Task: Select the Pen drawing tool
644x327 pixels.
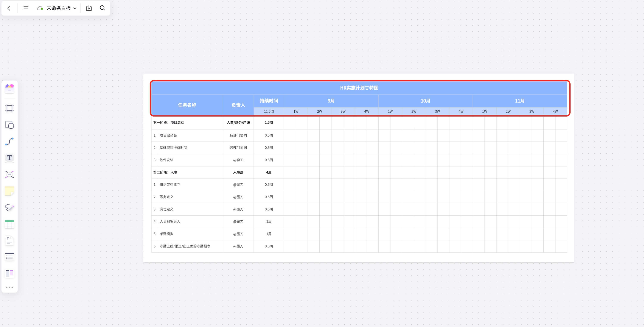Action: (9, 207)
